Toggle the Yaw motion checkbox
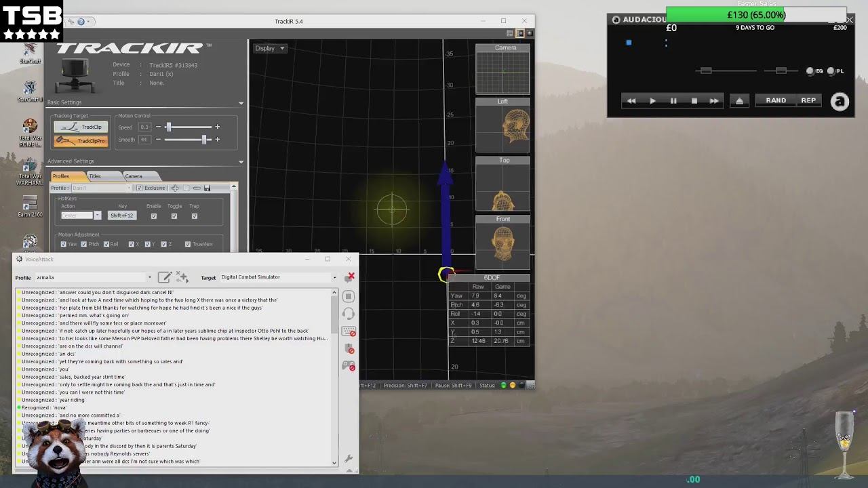This screenshot has height=488, width=868. pos(63,244)
